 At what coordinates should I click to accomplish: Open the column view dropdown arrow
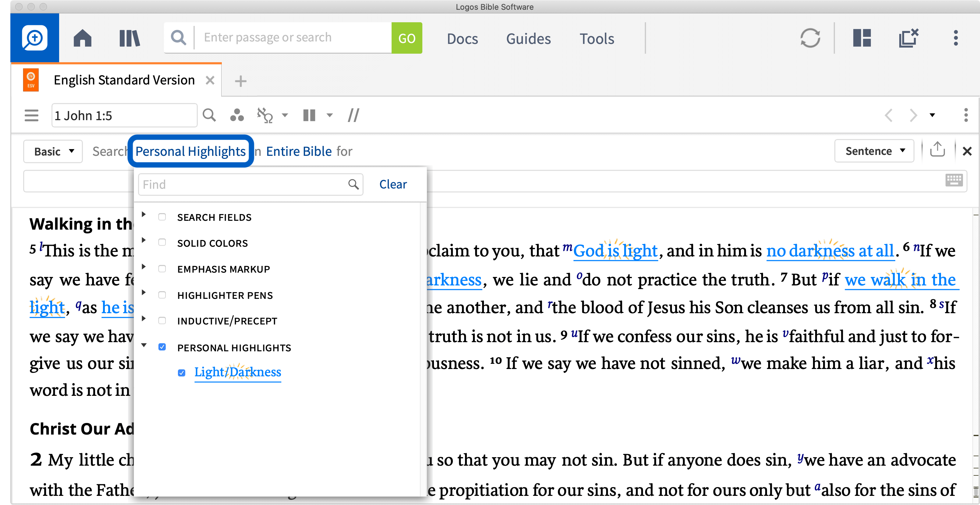pyautogui.click(x=329, y=115)
